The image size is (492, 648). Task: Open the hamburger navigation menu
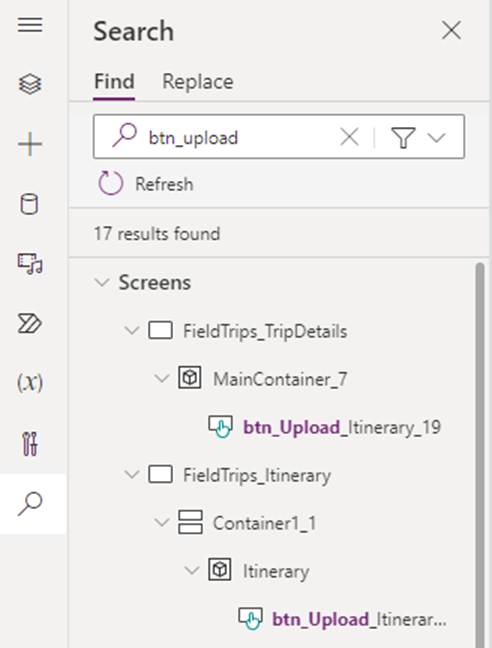(x=30, y=25)
